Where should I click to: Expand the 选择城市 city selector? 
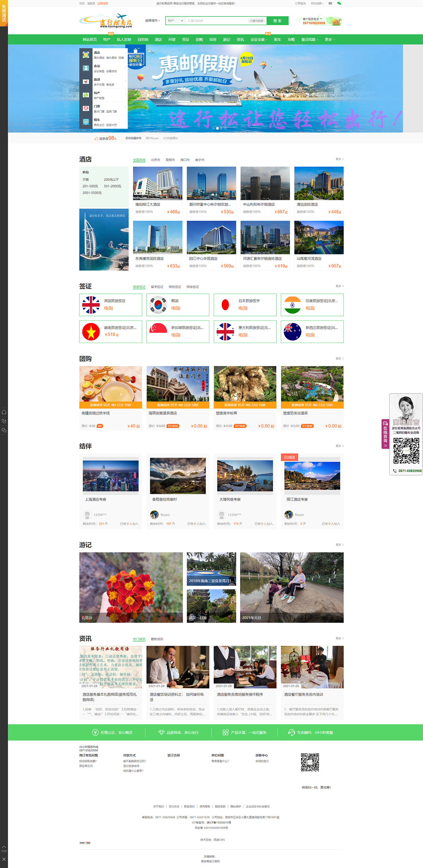[x=152, y=21]
